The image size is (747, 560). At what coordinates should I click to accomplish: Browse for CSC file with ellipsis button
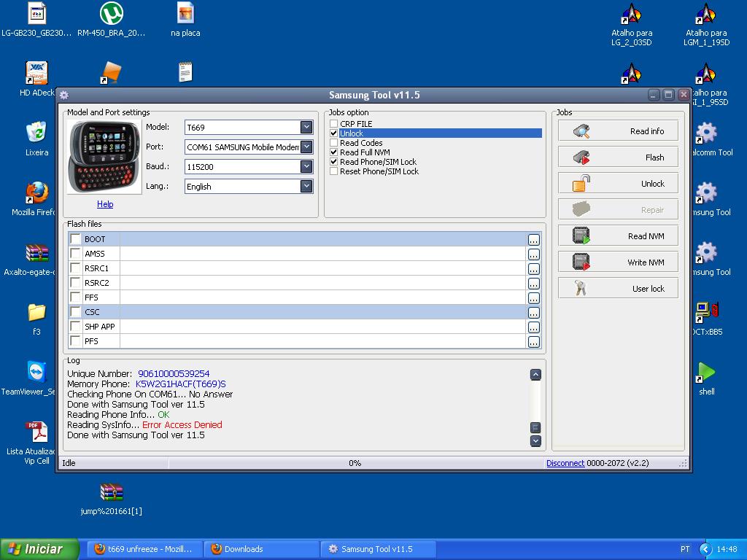[533, 313]
